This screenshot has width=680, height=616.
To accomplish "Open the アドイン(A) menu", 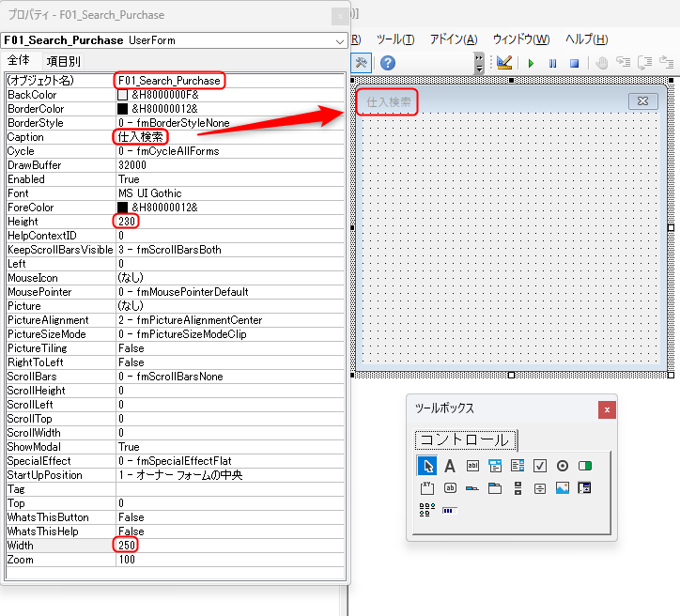I will [454, 39].
